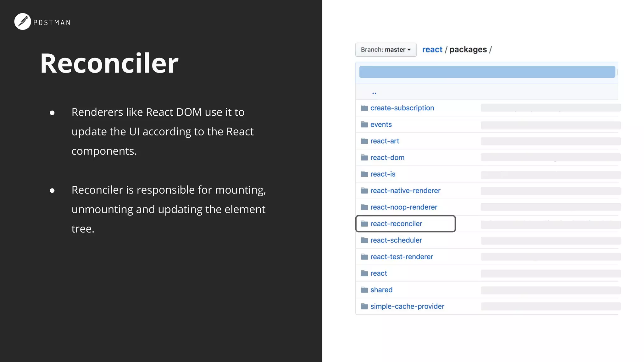Click the react-art folder icon
Image resolution: width=644 pixels, height=362 pixels.
tap(364, 141)
